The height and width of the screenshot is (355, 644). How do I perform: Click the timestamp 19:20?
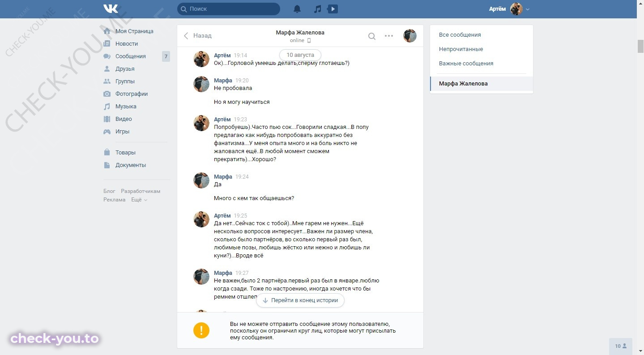242,81
